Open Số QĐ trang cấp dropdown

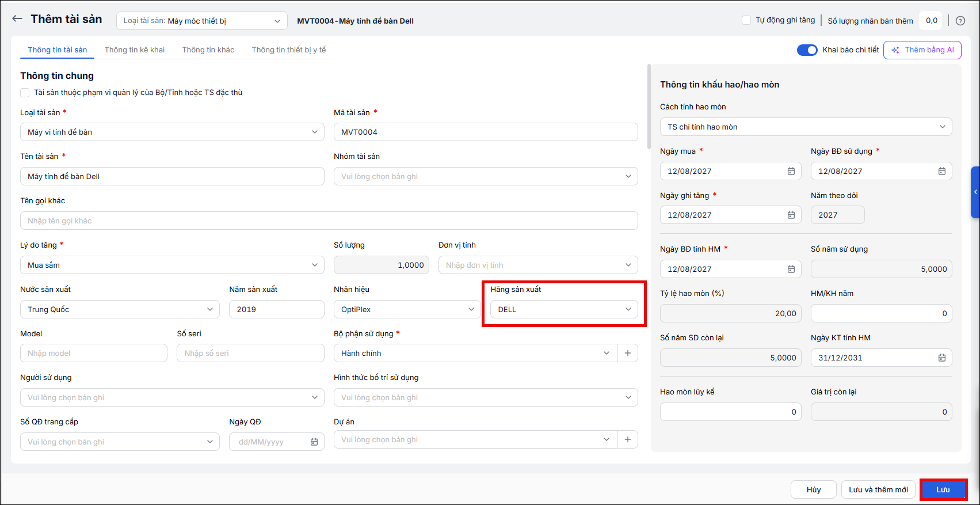(x=120, y=442)
